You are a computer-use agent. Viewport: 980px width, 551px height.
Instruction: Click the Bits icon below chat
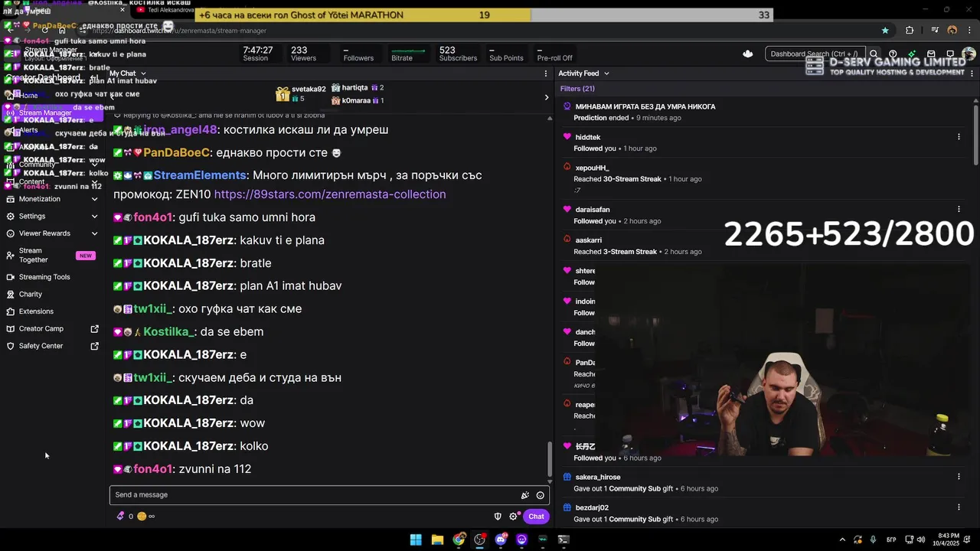(120, 516)
